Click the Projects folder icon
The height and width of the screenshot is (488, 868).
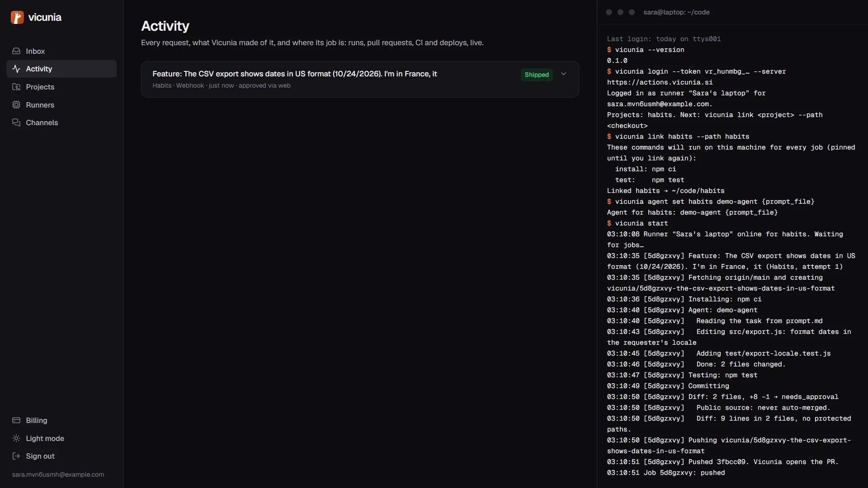click(16, 87)
